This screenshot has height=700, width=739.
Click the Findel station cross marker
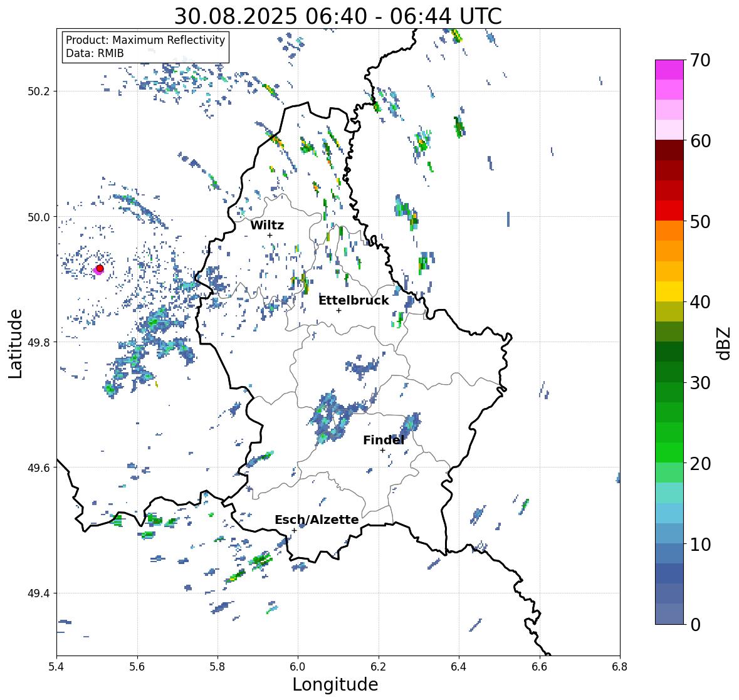(383, 451)
